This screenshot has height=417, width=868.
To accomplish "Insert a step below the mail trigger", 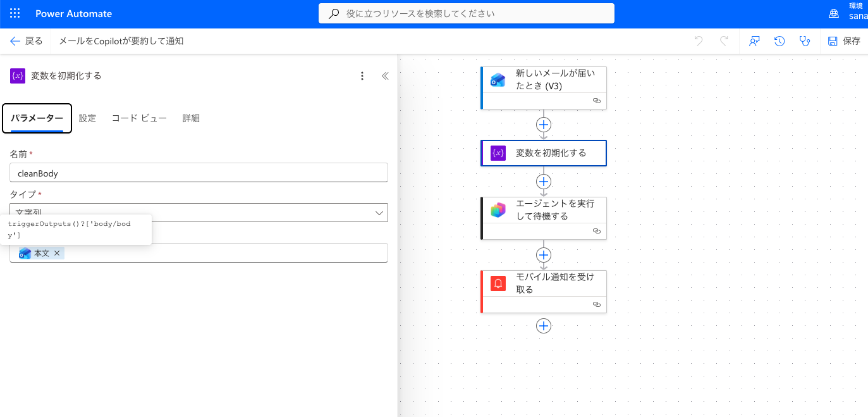I will 544,124.
